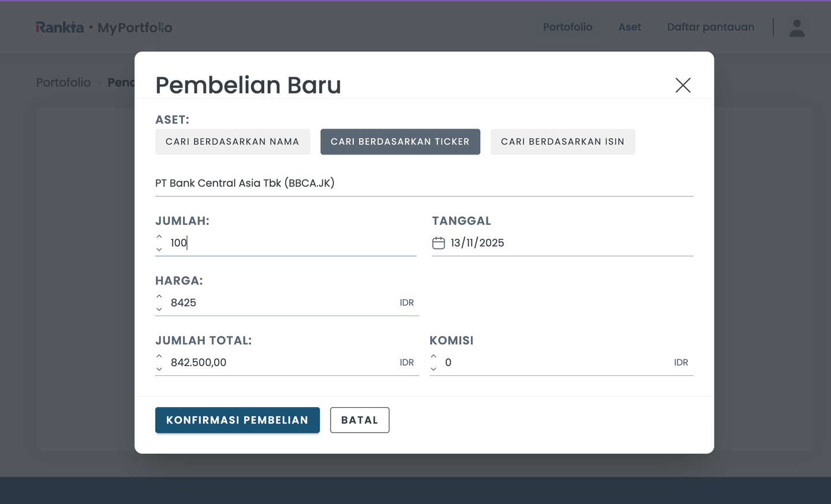Confirm purchase with KONFIRMASI PEMBELIAN
Image resolution: width=831 pixels, height=504 pixels.
(237, 420)
